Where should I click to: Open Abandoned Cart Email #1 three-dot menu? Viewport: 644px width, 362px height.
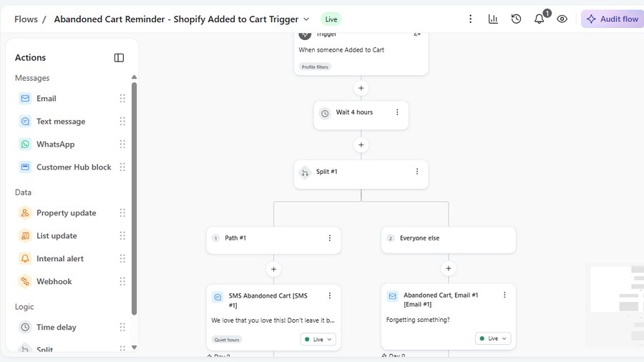click(504, 295)
